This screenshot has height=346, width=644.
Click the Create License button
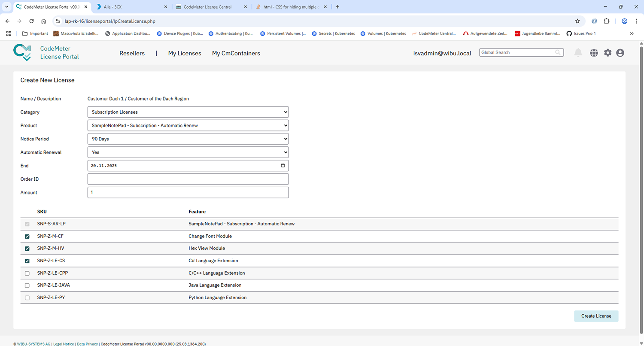tap(596, 316)
